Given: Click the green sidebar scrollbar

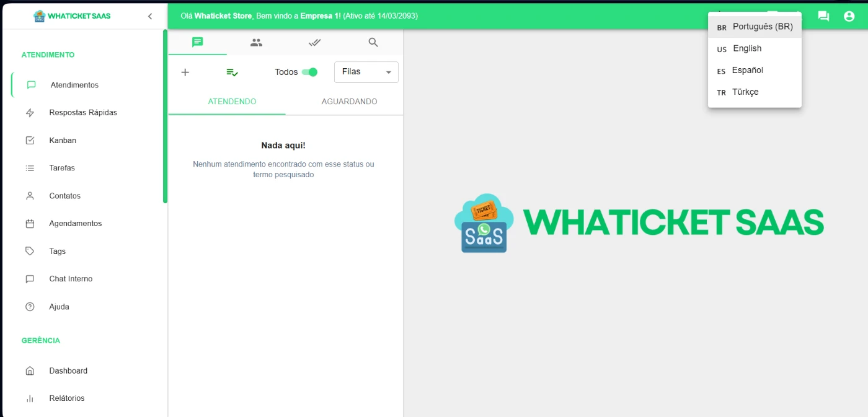Looking at the screenshot, I should (165, 116).
